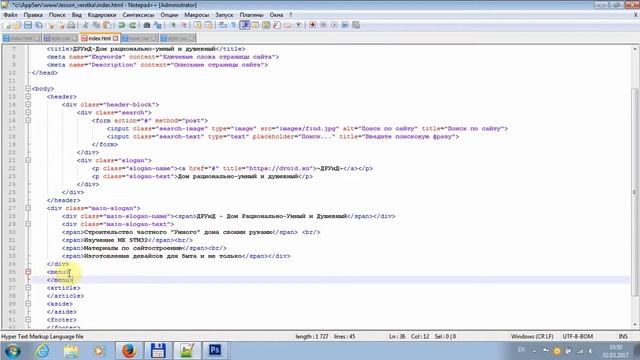640x360 pixels.
Task: Collapse the <footer> fold marker
Action: tap(28, 320)
